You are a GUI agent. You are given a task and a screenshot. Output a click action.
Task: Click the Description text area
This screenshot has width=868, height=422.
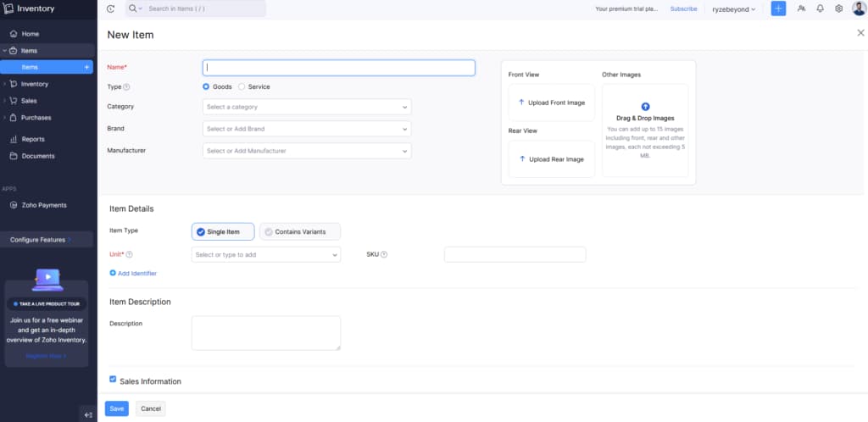[x=265, y=333]
